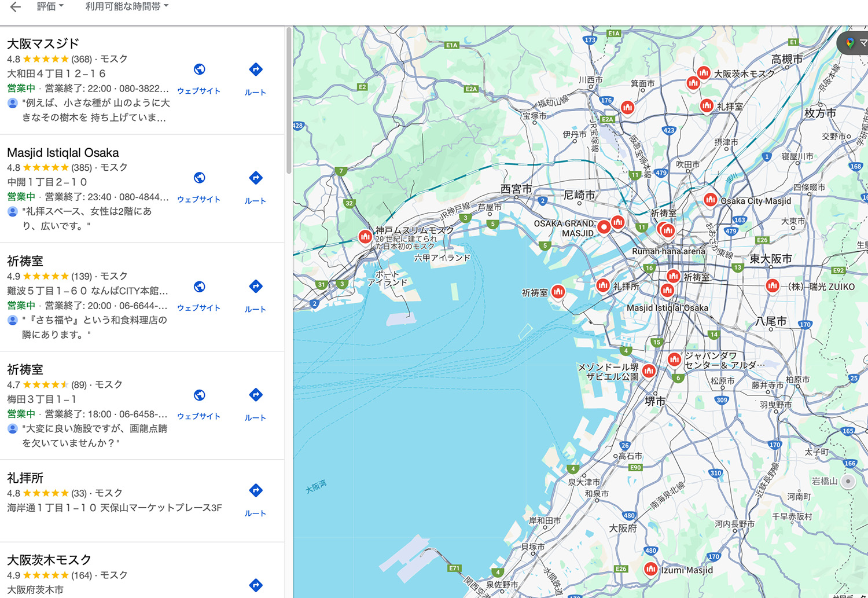Get route directions to 大阪茨木モスク listing
Image resolution: width=868 pixels, height=598 pixels.
point(255,585)
